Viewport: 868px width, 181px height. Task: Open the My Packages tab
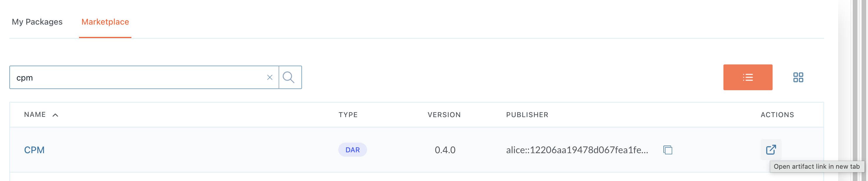37,22
